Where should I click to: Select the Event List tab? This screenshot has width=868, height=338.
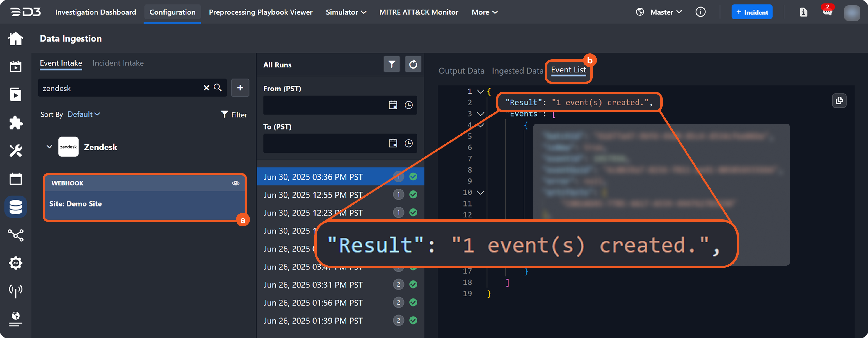tap(568, 70)
